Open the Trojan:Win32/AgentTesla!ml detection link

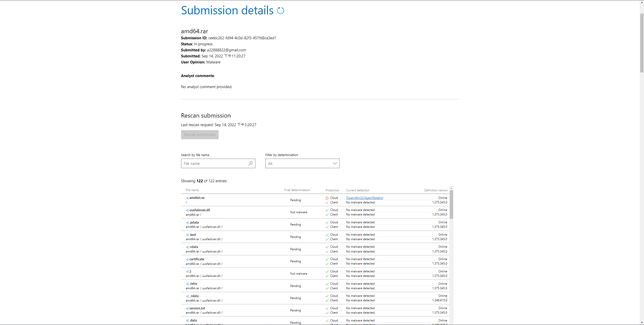click(x=365, y=198)
